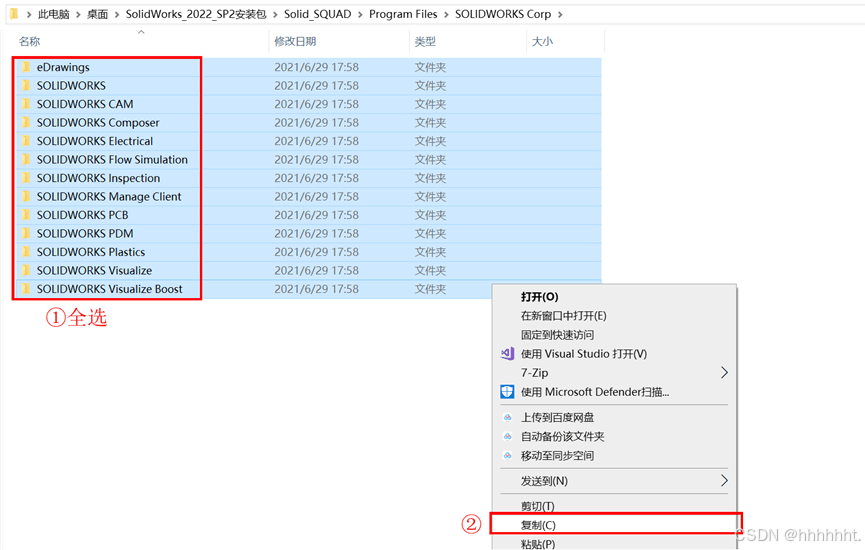Open breadcrumb chevron after 此电脑
Screen dimensions: 865x550
tap(78, 15)
